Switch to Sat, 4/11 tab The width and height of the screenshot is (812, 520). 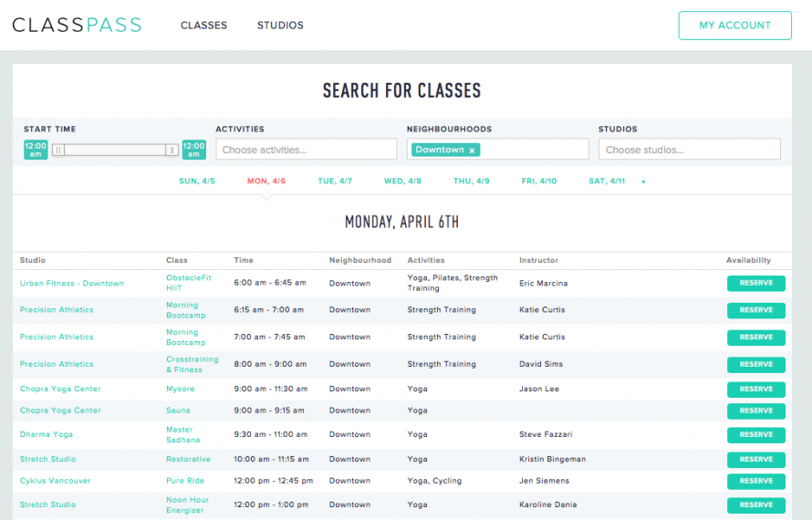tap(607, 181)
